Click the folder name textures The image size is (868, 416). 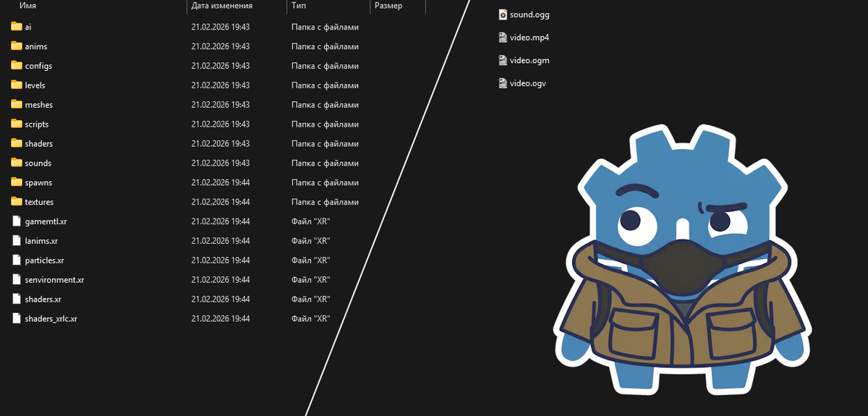[x=39, y=202]
